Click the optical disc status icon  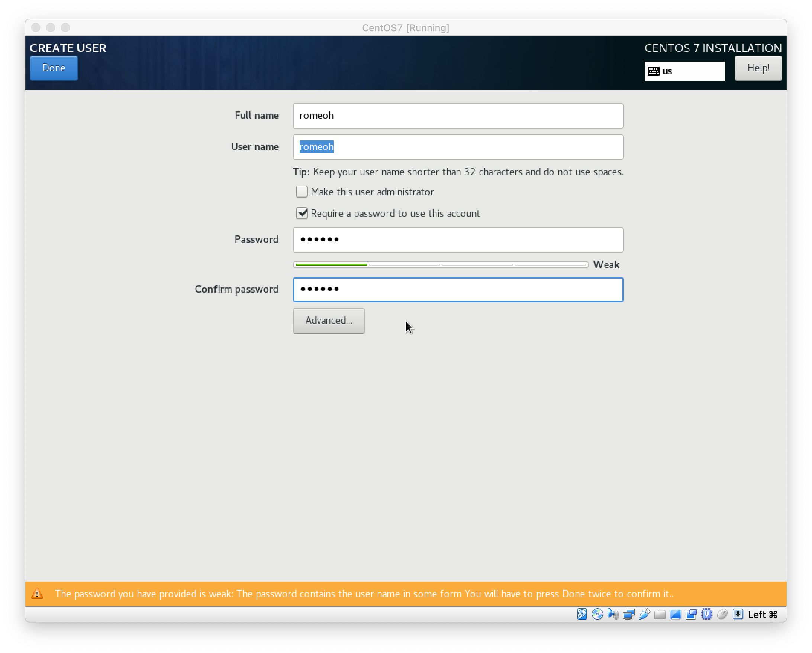pyautogui.click(x=597, y=614)
